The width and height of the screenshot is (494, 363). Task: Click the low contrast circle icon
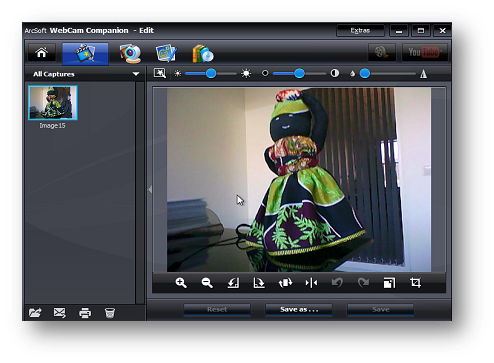tap(265, 73)
